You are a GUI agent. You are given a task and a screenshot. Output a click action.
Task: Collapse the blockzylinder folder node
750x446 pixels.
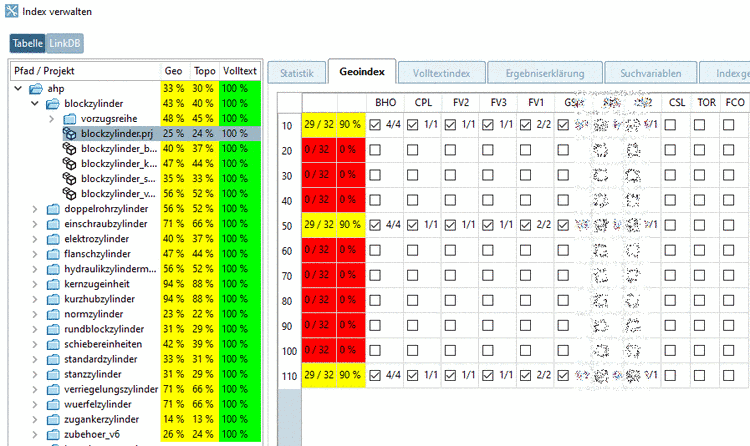(35, 103)
